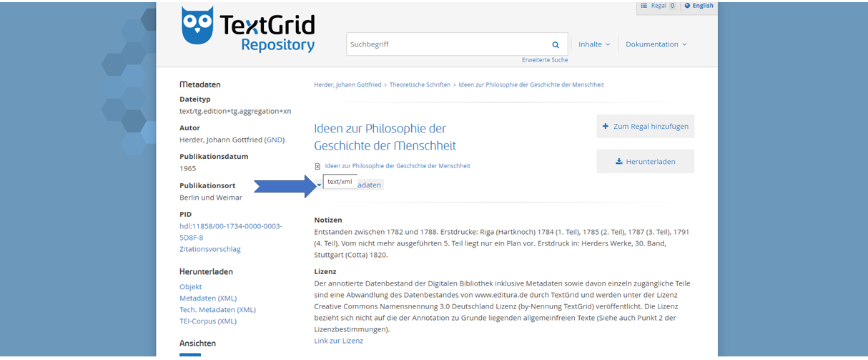The width and height of the screenshot is (868, 360).
Task: Click the TextGrid owl logo
Action: tap(198, 27)
